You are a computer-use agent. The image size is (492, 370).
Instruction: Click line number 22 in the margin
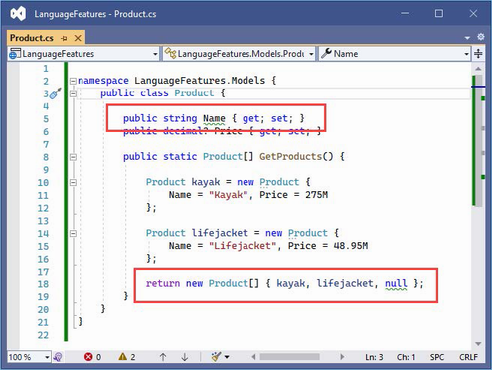pyautogui.click(x=43, y=335)
